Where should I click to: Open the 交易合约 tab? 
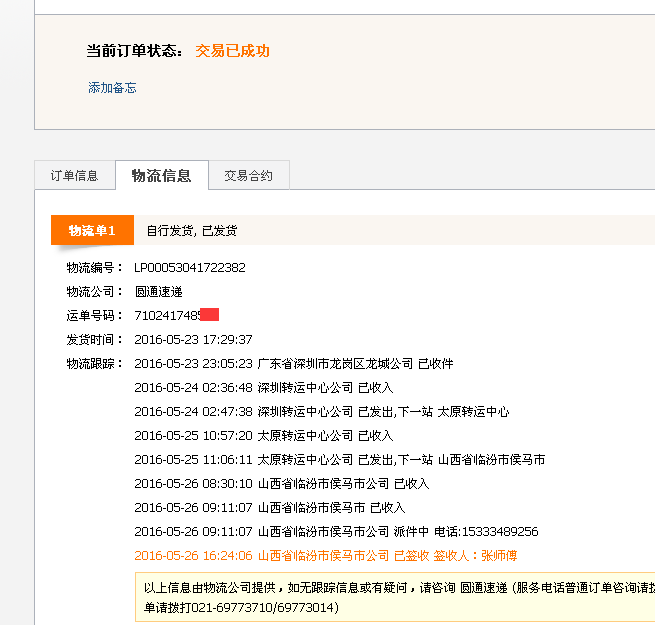[248, 176]
